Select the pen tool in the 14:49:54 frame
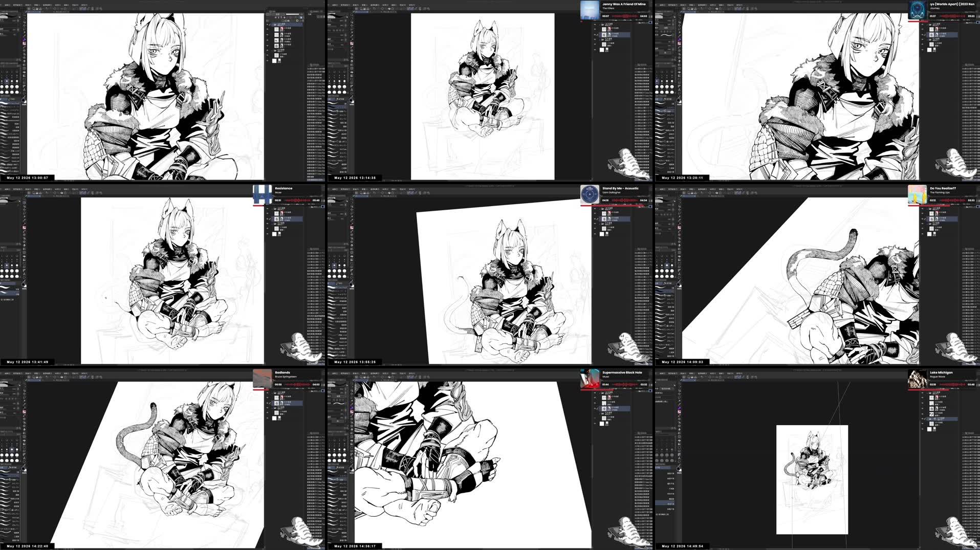 679,408
